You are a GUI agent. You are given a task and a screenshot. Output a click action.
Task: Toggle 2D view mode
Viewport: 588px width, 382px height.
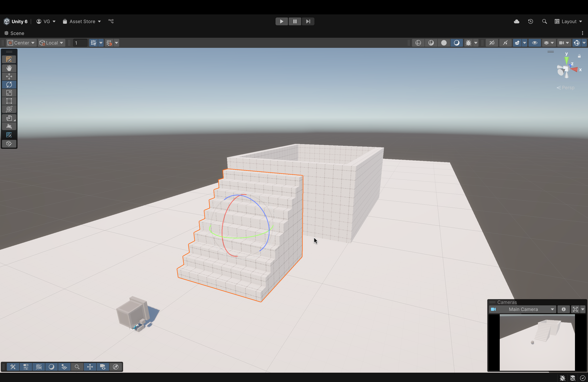(x=492, y=43)
